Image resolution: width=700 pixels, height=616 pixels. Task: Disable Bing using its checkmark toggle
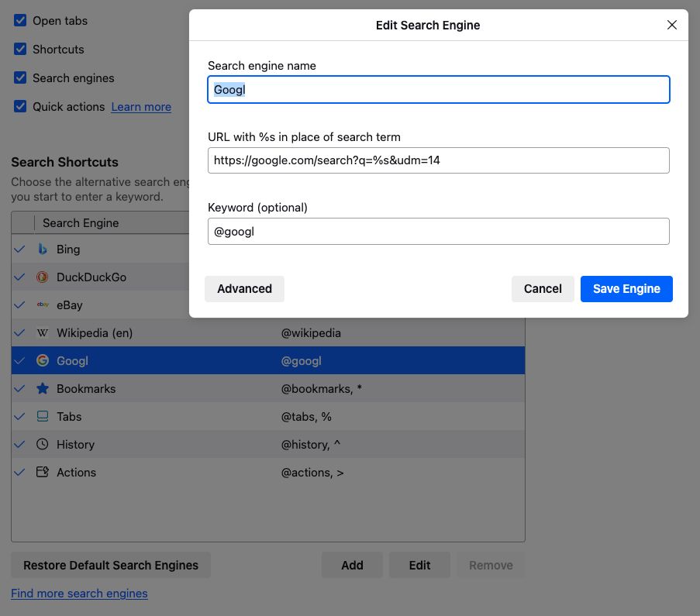click(19, 249)
